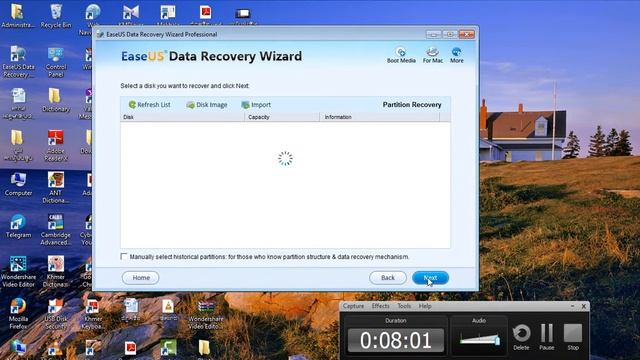
Task: Stop the screen recording
Action: click(x=573, y=337)
